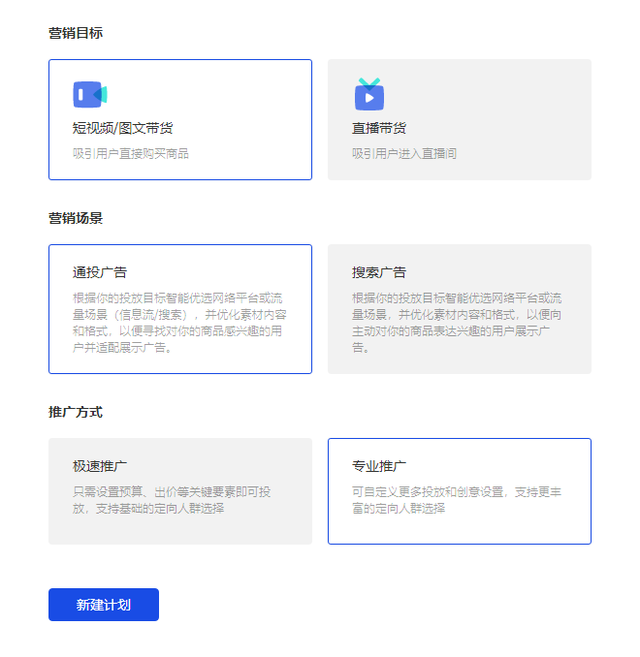Click the text 吸引用户直接购买商品

131,154
